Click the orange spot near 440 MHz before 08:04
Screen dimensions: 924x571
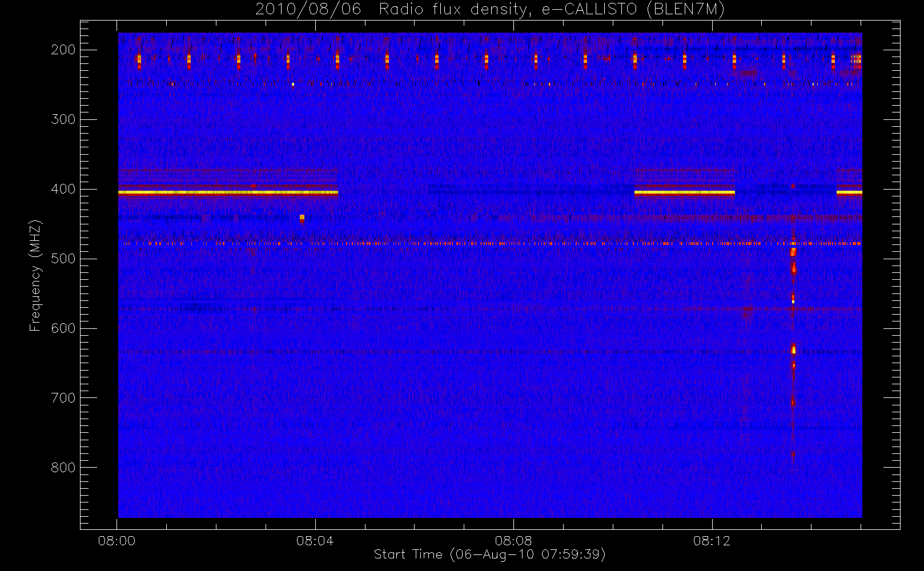pos(302,218)
